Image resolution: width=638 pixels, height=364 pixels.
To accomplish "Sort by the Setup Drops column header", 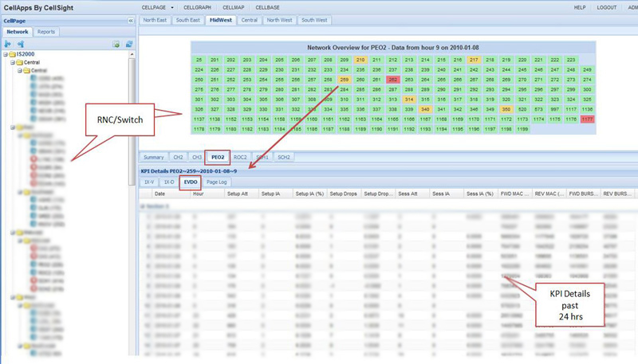I will (x=345, y=194).
